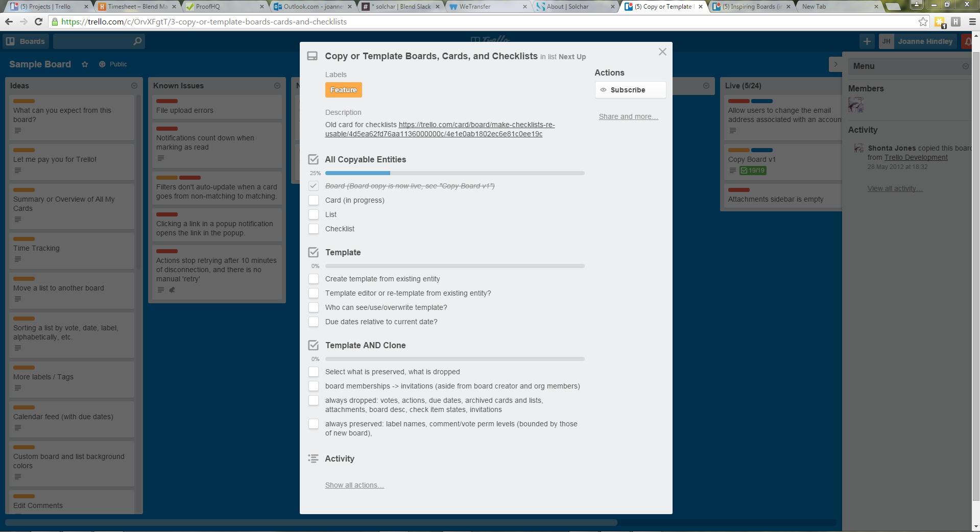Open the Known Issues list menu arrow
Image resolution: width=980 pixels, height=532 pixels.
click(x=277, y=86)
